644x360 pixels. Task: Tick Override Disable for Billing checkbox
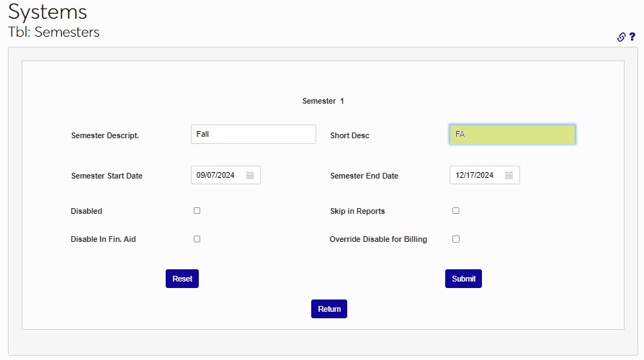455,238
